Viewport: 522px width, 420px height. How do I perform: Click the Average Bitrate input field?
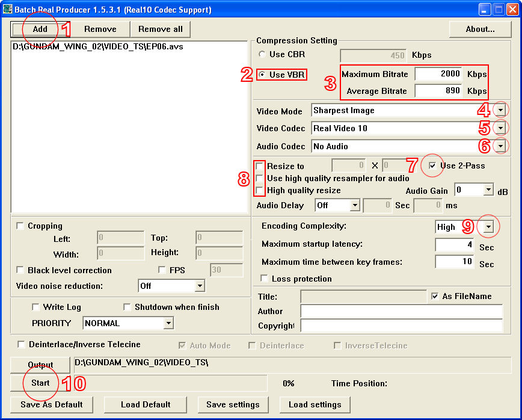coord(438,91)
